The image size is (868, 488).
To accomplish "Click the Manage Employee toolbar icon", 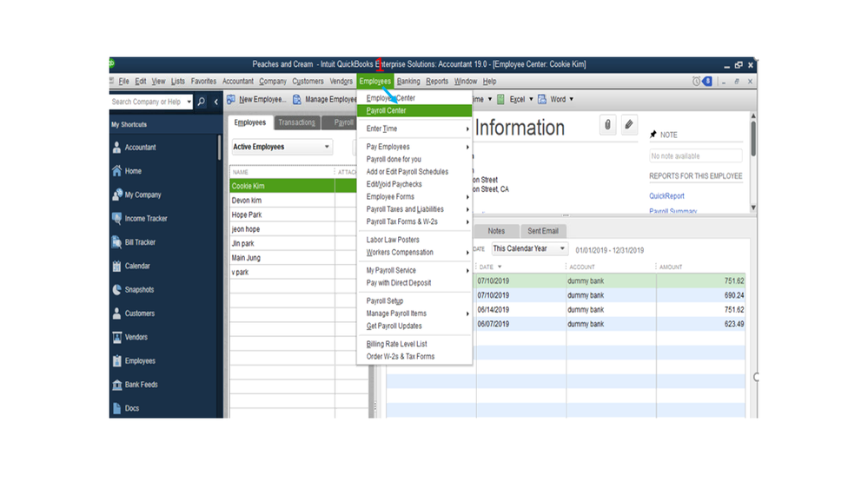I will pyautogui.click(x=297, y=100).
